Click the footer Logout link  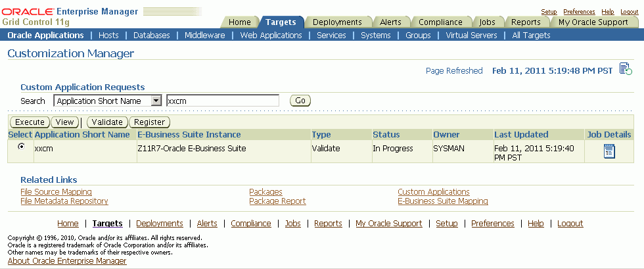click(570, 224)
